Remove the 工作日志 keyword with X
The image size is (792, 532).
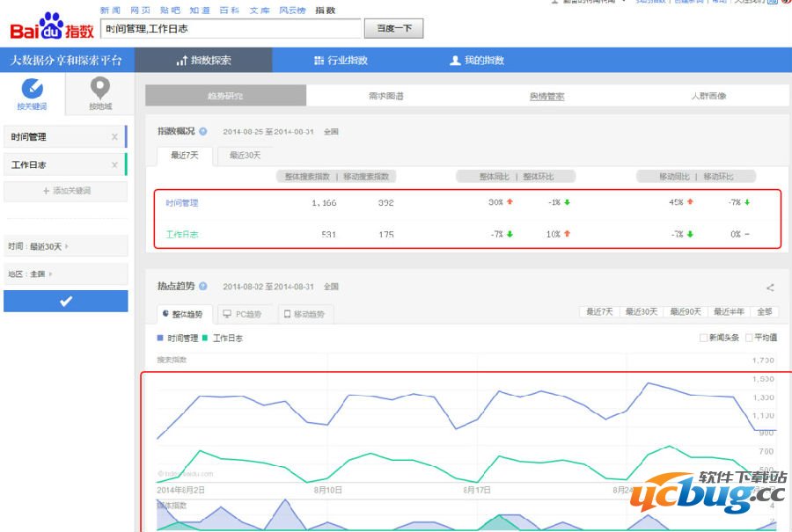coord(114,165)
